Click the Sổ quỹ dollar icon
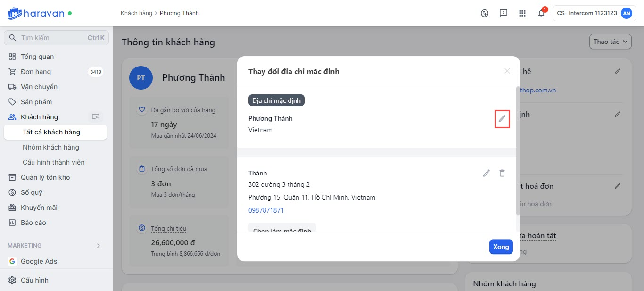 [12, 192]
